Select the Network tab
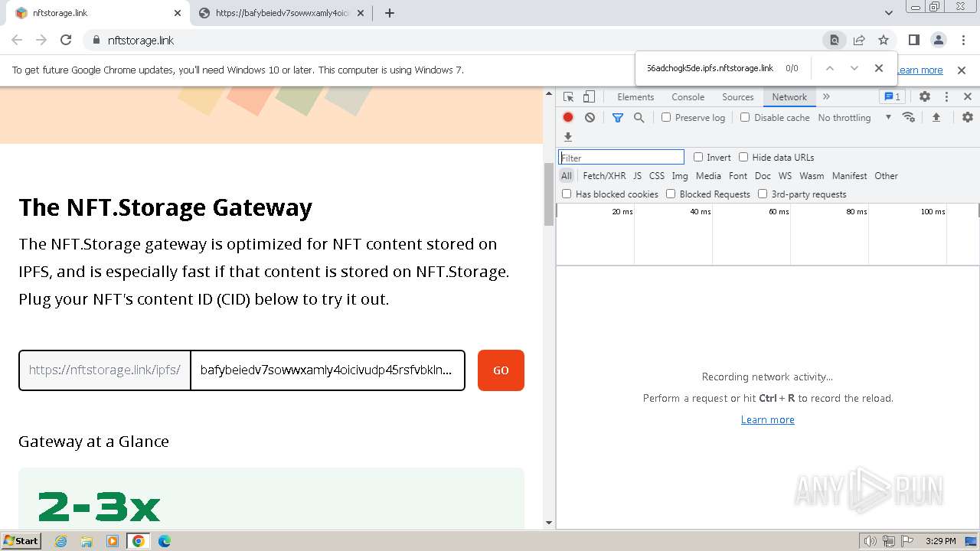This screenshot has width=980, height=551. coord(789,97)
